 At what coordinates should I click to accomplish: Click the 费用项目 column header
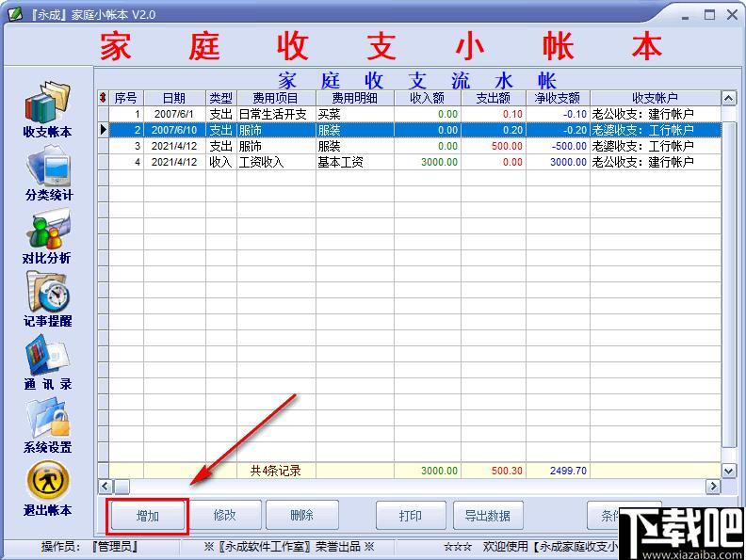click(x=276, y=98)
